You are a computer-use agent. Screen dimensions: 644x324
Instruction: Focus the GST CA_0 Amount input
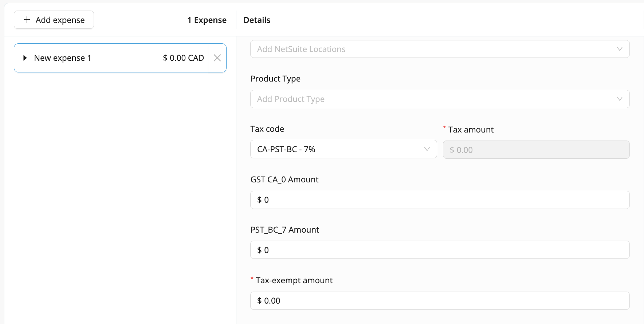tap(440, 200)
